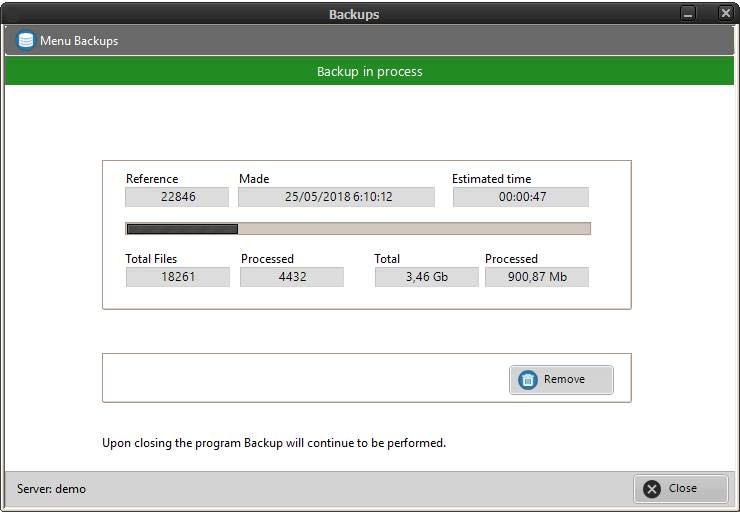740x512 pixels.
Task: Click the 'Total Files' label
Action: pos(151,259)
